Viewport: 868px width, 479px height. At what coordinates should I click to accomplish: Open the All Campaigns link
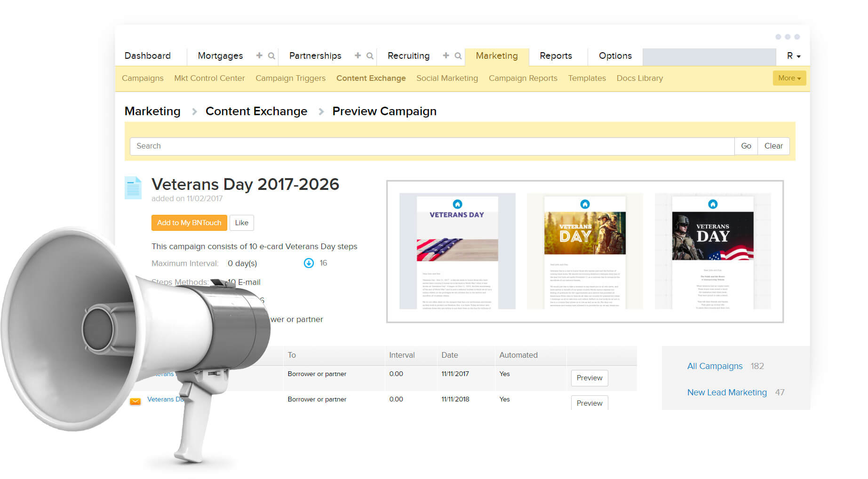[x=715, y=366]
